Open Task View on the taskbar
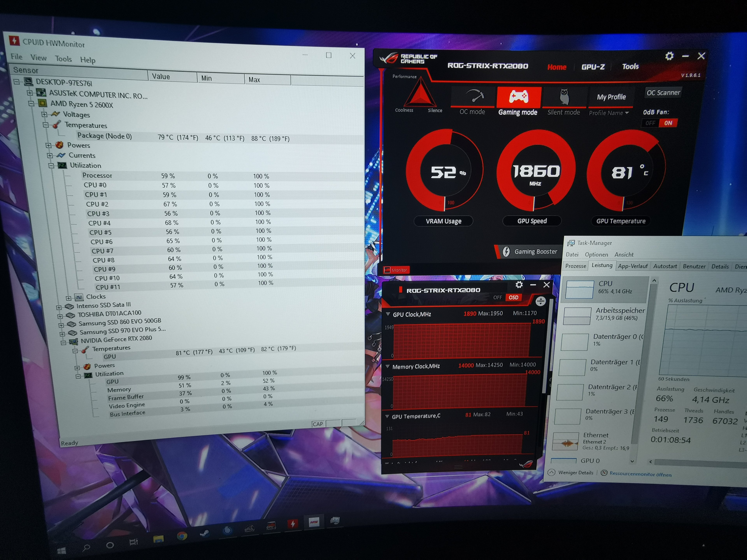 pyautogui.click(x=134, y=542)
